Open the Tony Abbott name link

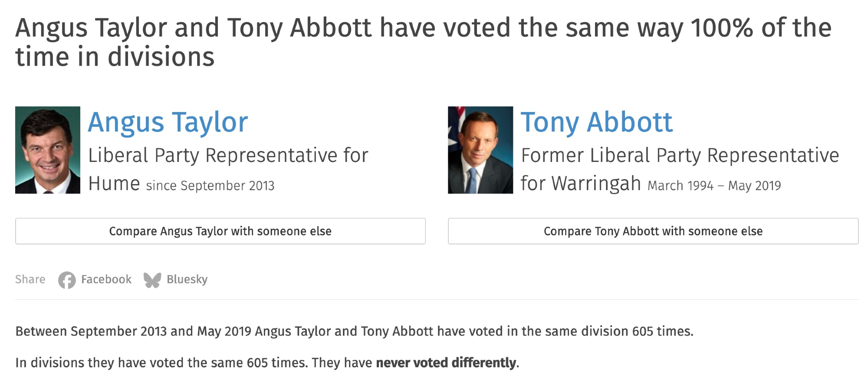point(597,122)
